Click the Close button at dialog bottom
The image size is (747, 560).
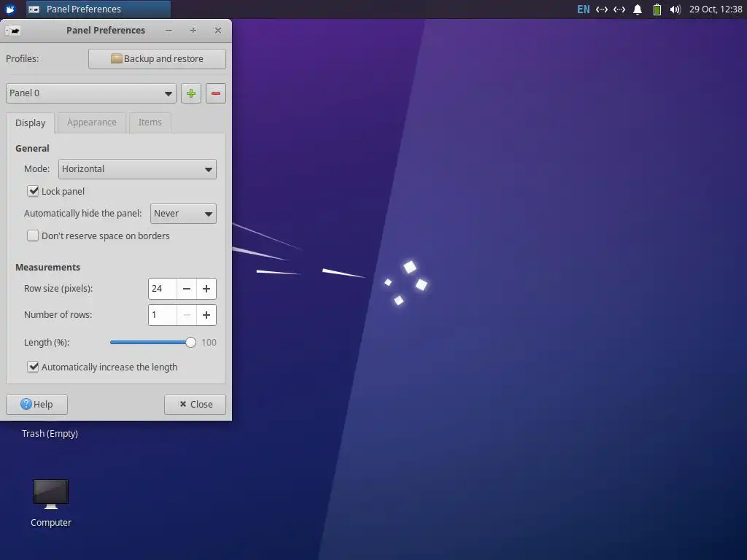(196, 404)
